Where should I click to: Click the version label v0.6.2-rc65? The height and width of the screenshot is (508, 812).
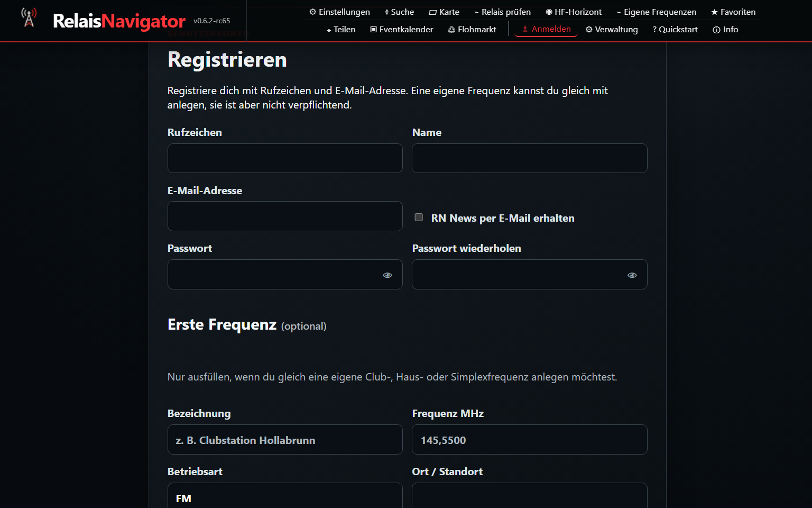pos(212,21)
